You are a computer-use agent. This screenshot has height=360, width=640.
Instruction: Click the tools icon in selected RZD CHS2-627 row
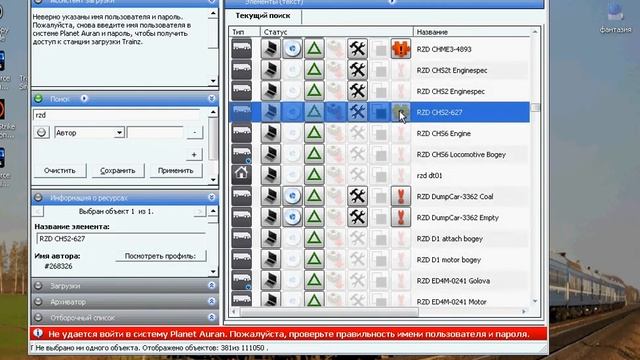pyautogui.click(x=358, y=112)
